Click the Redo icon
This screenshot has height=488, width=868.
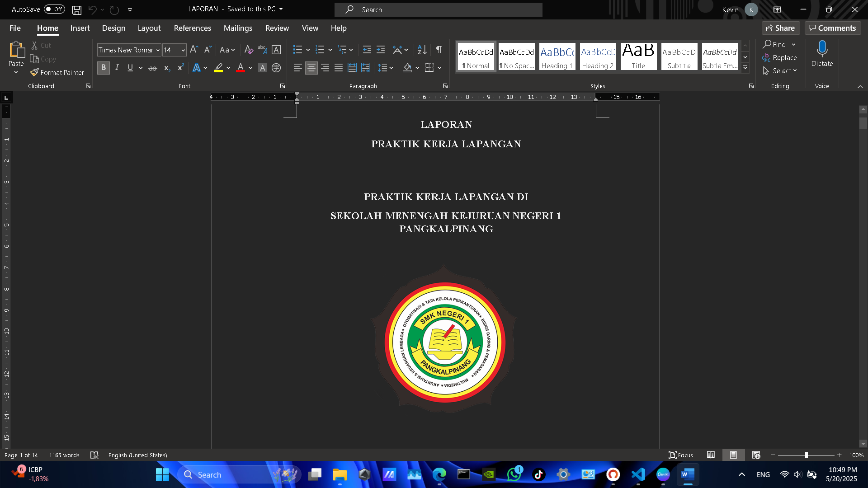(114, 9)
